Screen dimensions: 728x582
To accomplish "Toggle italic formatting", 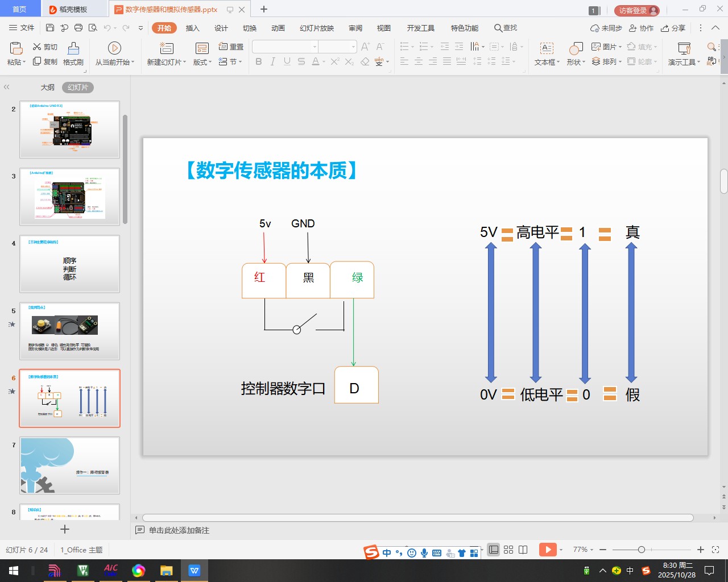I will 273,61.
